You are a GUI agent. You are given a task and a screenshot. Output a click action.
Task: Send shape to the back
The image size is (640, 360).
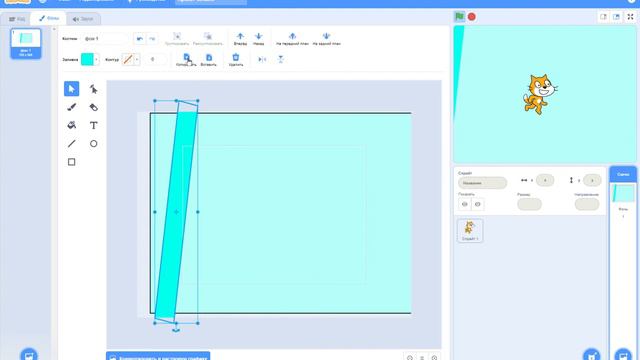tap(326, 39)
